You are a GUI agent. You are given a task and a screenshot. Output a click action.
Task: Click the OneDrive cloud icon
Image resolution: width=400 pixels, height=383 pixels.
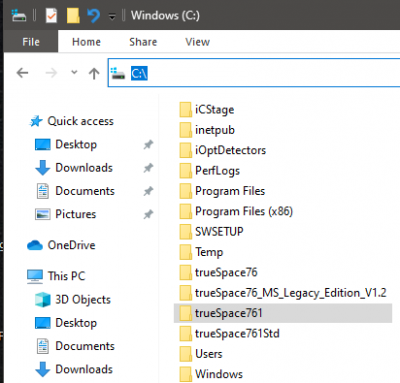[x=35, y=245]
